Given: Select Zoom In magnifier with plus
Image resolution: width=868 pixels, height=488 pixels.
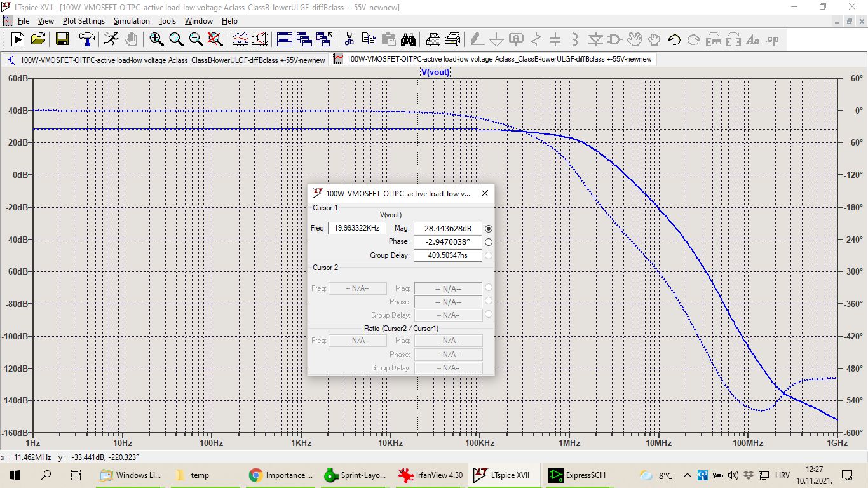Looking at the screenshot, I should tap(156, 39).
